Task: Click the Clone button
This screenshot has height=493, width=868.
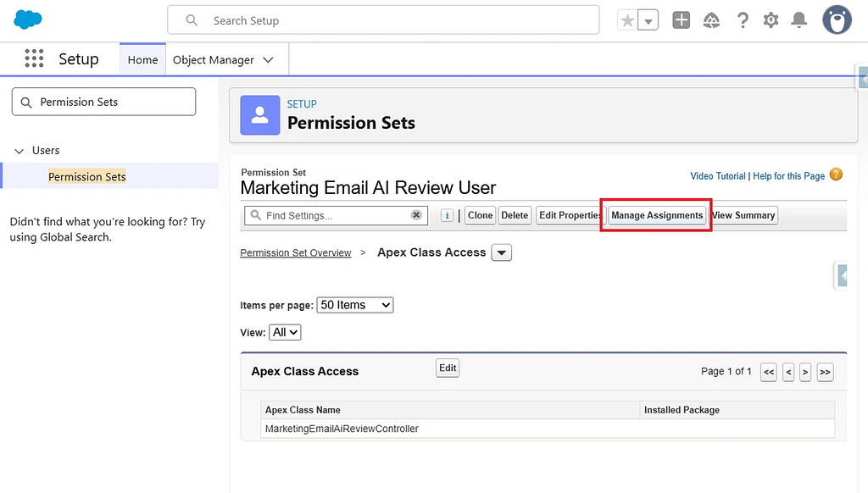Action: (480, 215)
